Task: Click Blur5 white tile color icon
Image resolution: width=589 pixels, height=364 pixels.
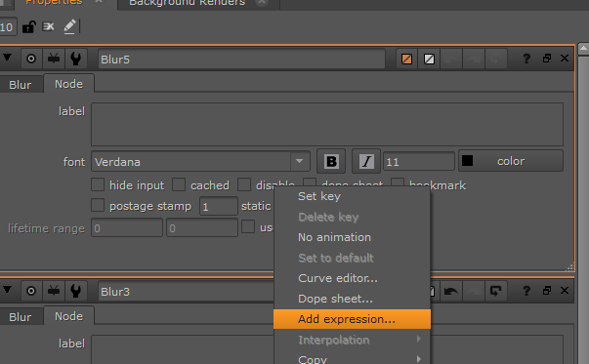Action: (x=429, y=59)
